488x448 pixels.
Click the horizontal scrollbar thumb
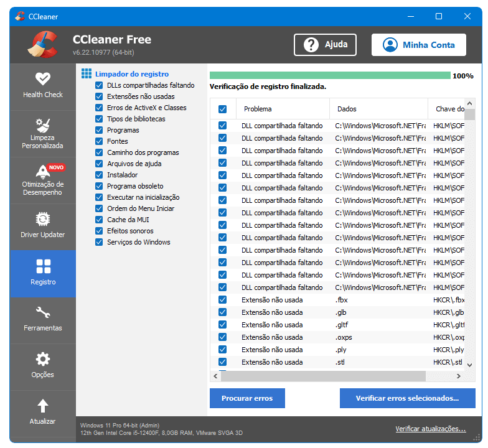(x=323, y=376)
